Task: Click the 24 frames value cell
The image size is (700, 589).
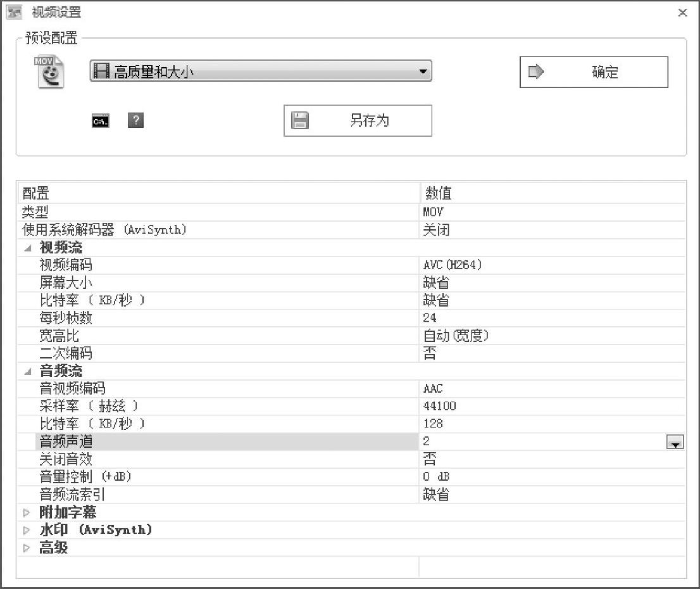Action: click(553, 318)
